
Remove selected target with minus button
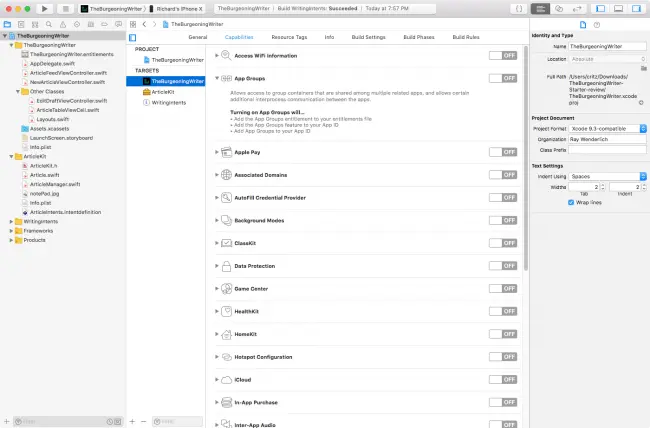143,421
